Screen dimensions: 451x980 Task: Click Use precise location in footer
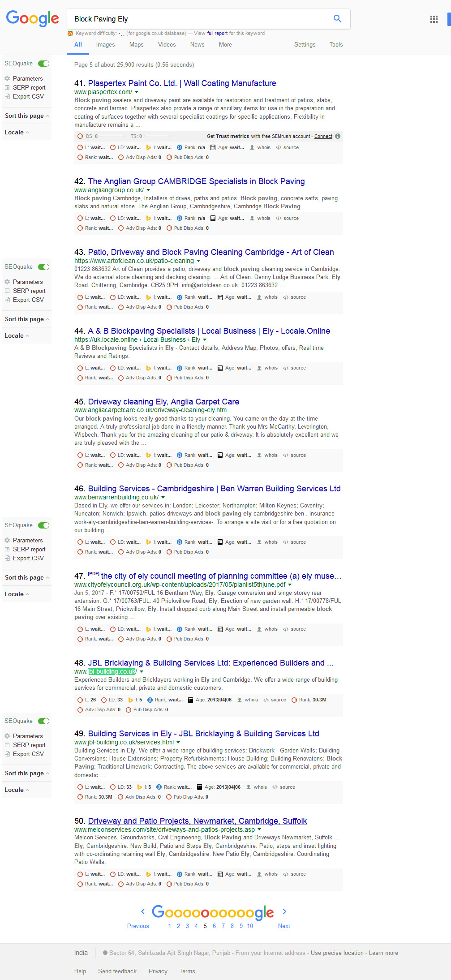(337, 953)
